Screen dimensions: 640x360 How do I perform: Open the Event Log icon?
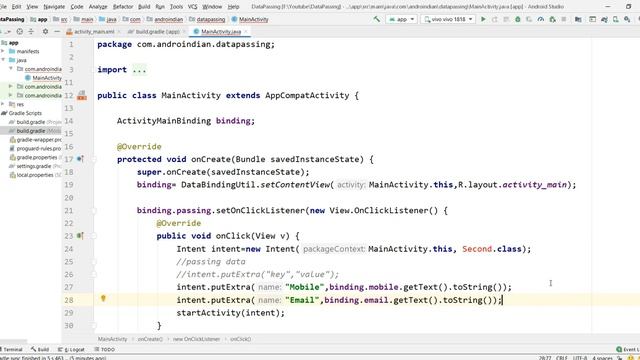click(x=619, y=349)
